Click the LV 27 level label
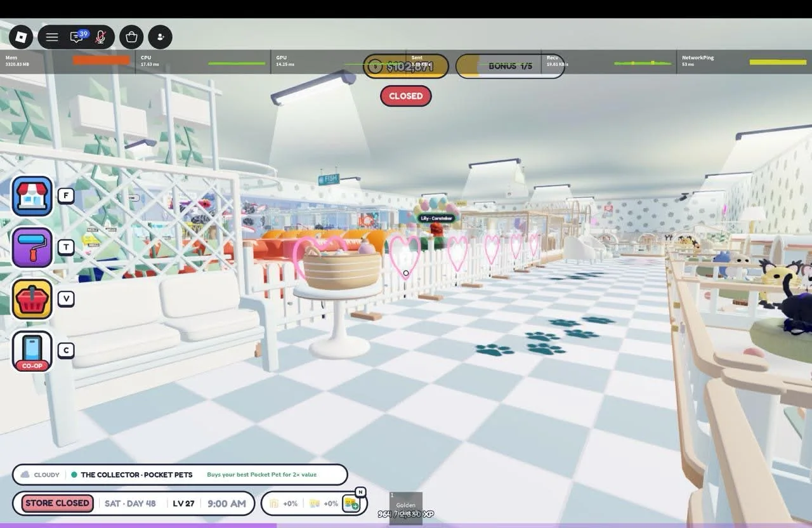This screenshot has width=812, height=528. click(x=183, y=503)
